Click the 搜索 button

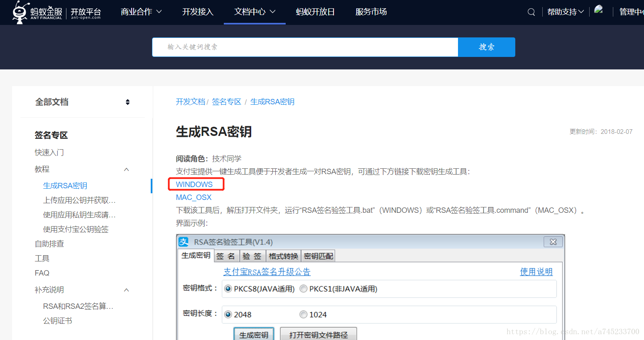coord(487,47)
